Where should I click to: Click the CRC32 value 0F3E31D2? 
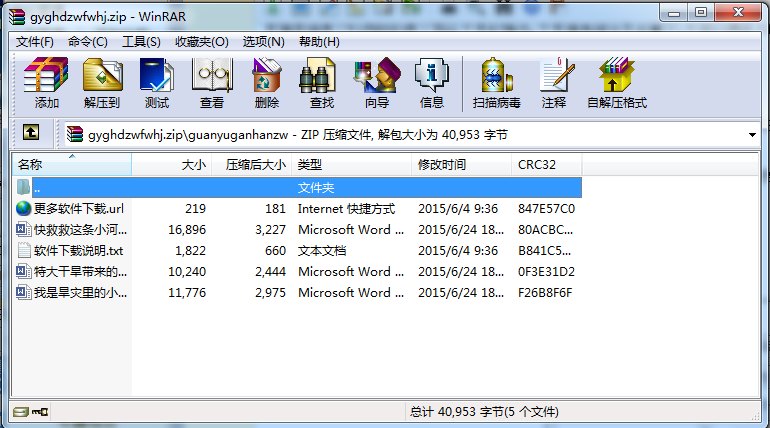(x=546, y=271)
